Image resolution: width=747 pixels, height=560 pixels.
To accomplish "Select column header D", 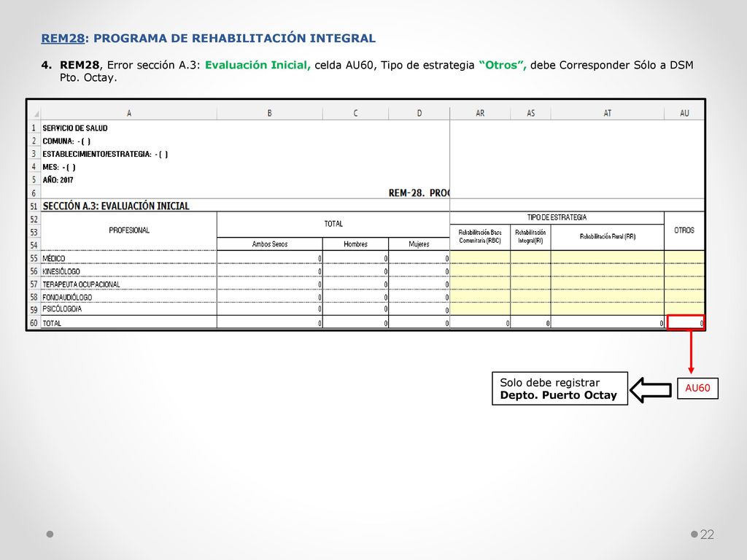I will (419, 113).
